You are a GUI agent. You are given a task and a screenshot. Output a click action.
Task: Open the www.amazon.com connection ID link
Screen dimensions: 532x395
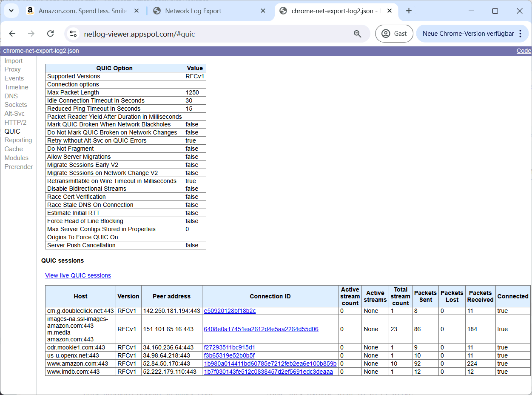pos(270,364)
